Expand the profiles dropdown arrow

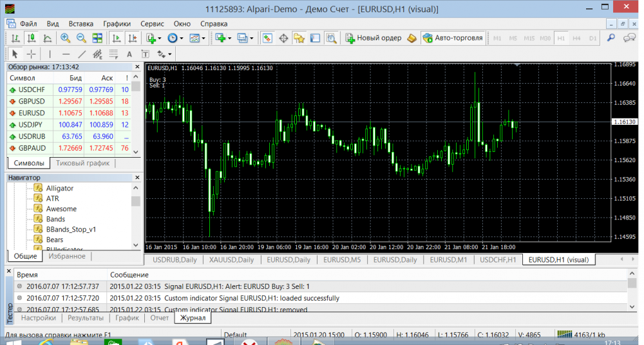(x=251, y=38)
